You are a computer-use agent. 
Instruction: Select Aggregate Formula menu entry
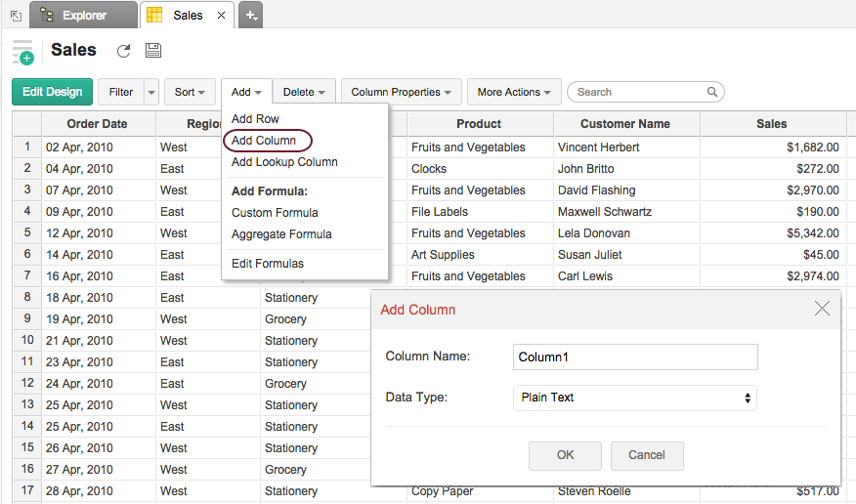coord(281,234)
